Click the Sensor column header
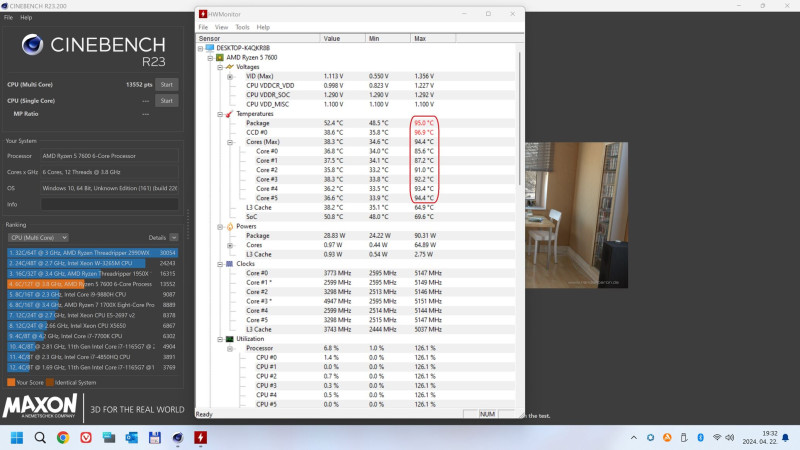Viewport: 800px width, 450px height. pos(258,38)
